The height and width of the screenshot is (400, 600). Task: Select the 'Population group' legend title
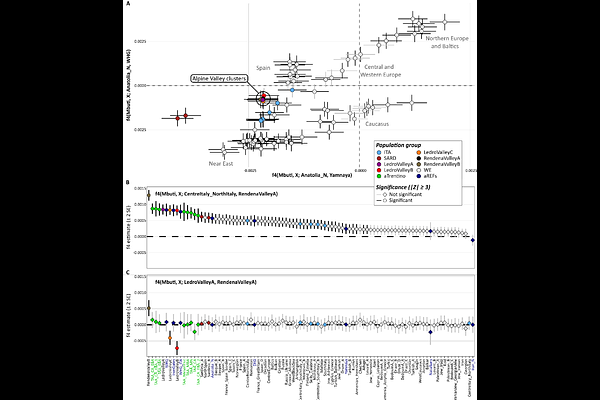[398, 145]
